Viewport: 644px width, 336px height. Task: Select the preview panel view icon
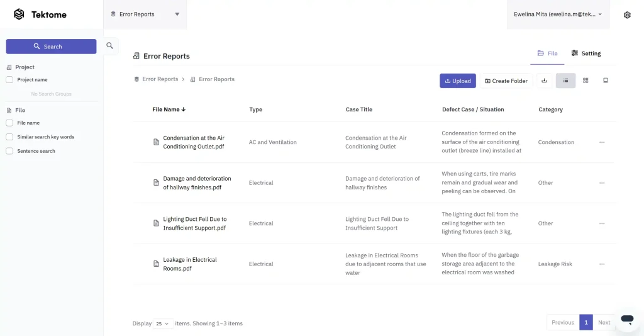pos(606,81)
